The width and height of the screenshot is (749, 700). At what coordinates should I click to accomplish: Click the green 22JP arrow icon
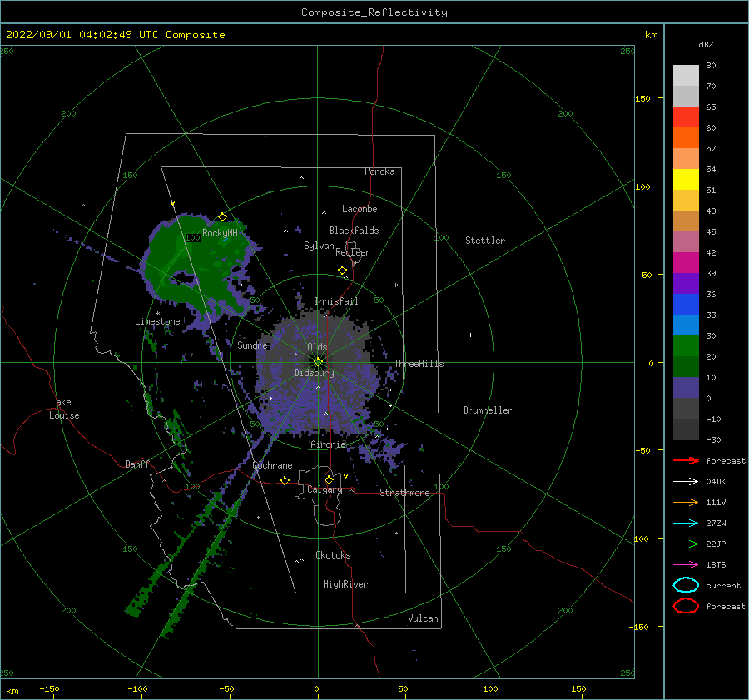coord(686,544)
